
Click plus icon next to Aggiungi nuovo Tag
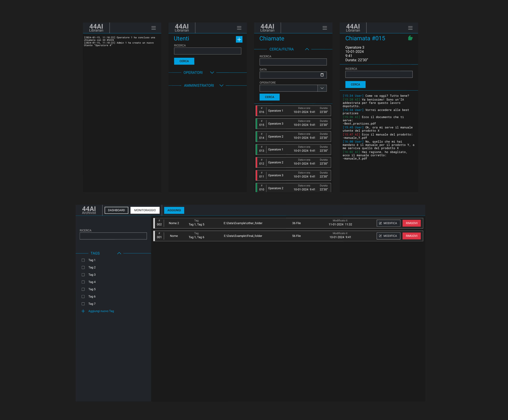point(83,311)
